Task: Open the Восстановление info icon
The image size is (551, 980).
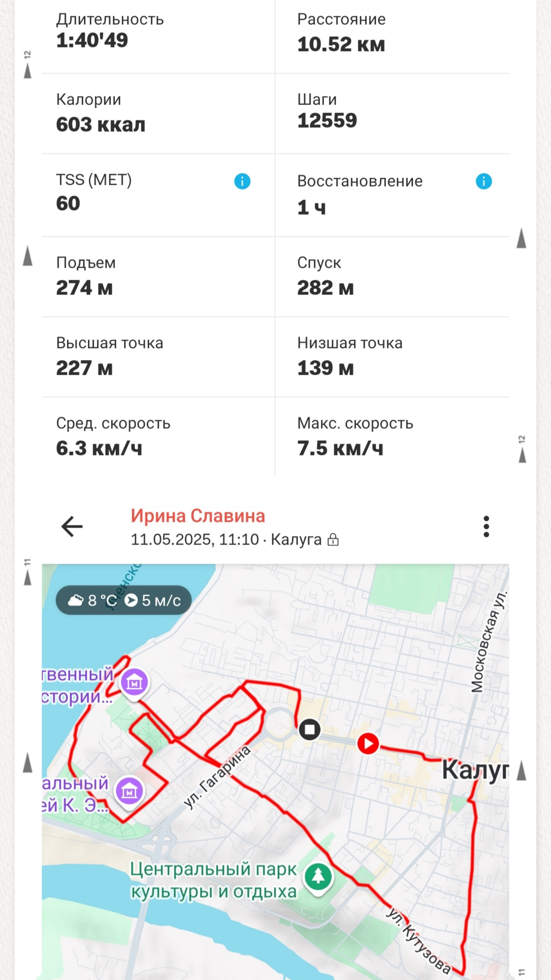Action: tap(484, 181)
